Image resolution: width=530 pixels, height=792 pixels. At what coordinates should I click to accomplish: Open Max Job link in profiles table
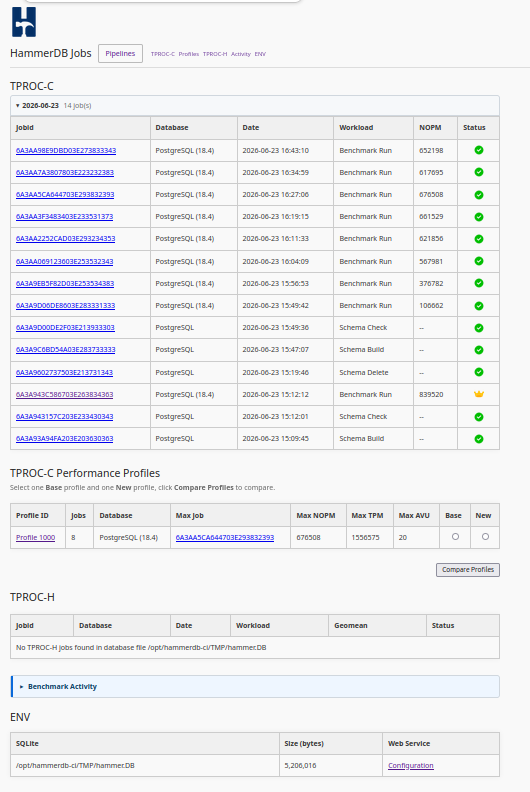(x=225, y=537)
